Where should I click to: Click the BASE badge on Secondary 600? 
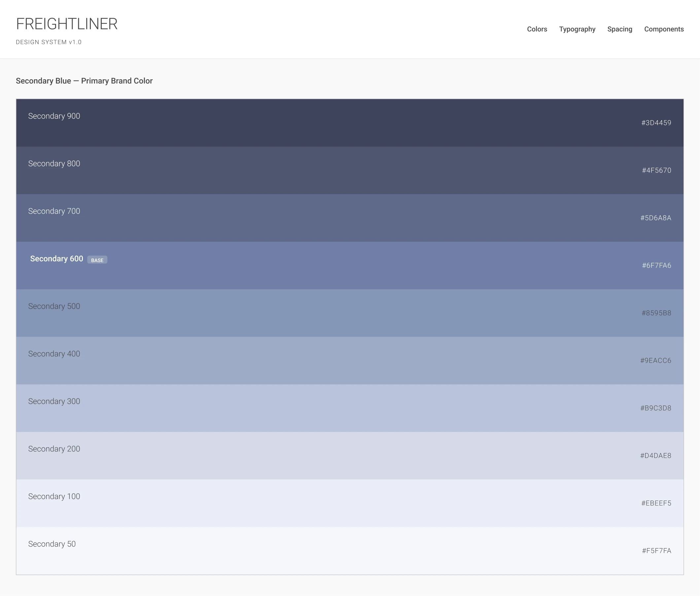click(x=97, y=260)
